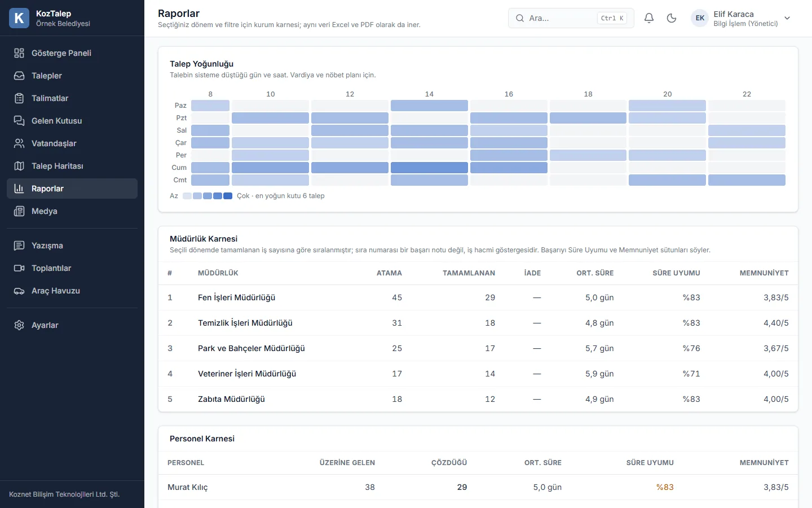Click the EK user avatar
812x508 pixels.
(700, 18)
